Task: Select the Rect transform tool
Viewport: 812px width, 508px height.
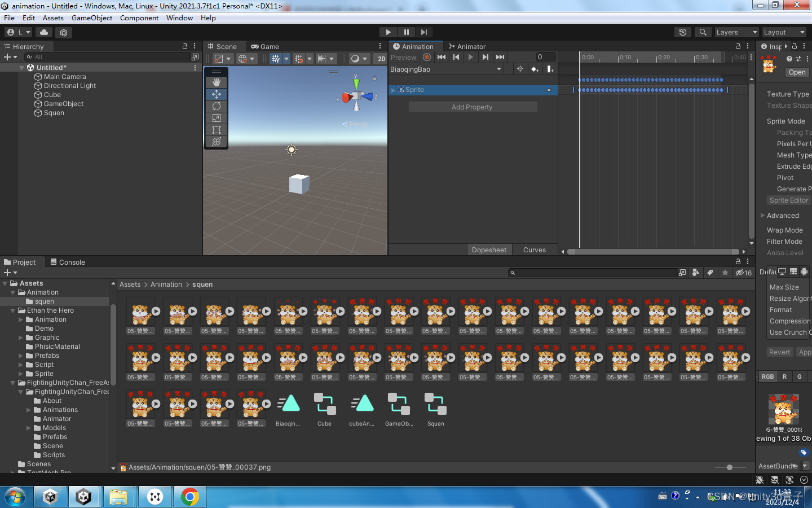Action: [216, 130]
